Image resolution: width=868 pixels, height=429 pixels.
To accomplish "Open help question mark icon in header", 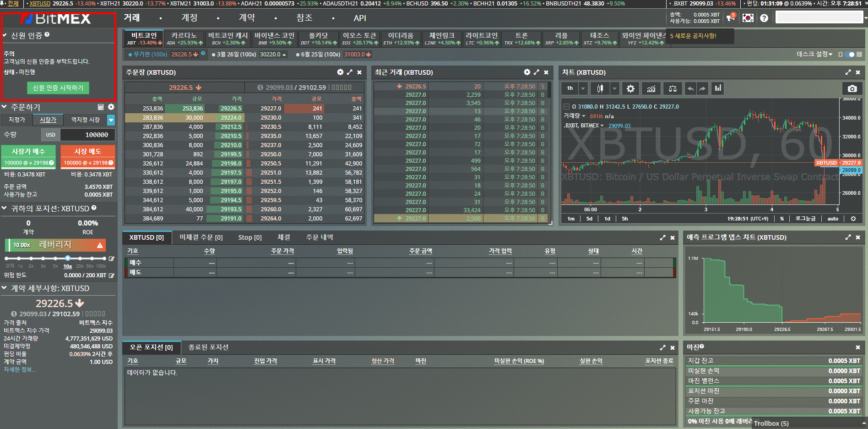I will coord(764,18).
